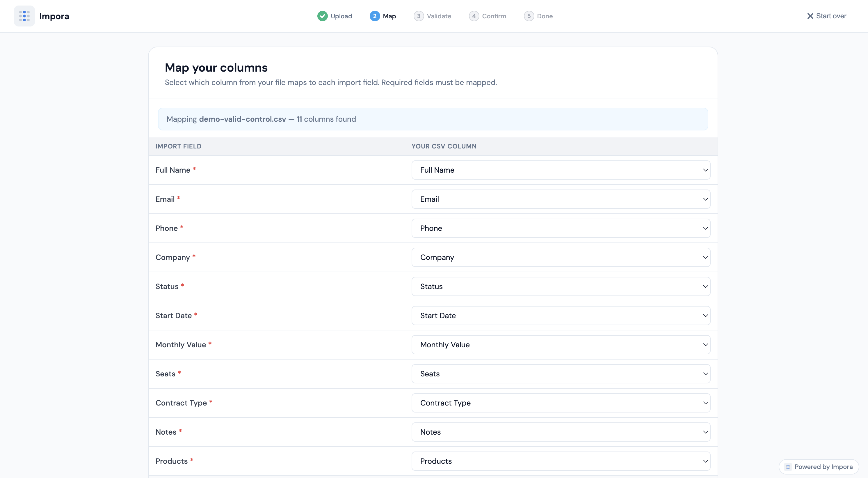Click the Powered by Impora badge text

pos(823,467)
